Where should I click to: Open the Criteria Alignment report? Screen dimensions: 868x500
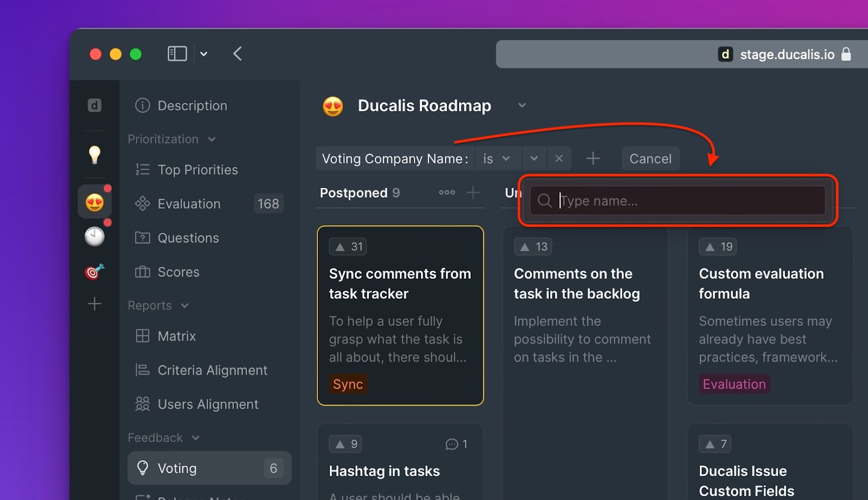click(x=212, y=370)
